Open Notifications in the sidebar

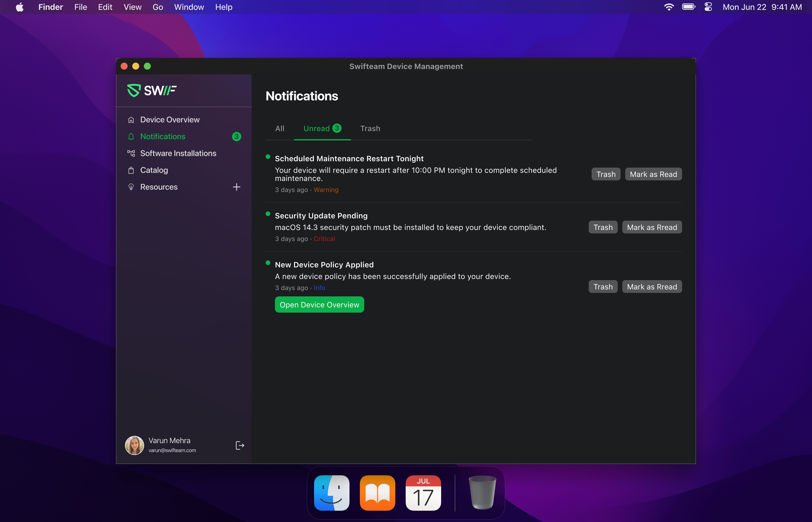tap(184, 137)
